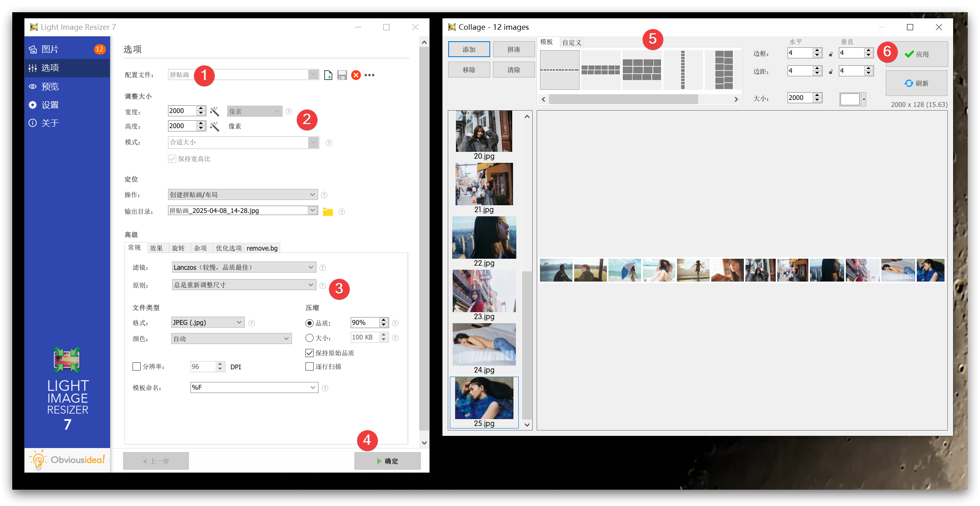Click the border lock icon
Image resolution: width=980 pixels, height=506 pixels.
(x=831, y=54)
